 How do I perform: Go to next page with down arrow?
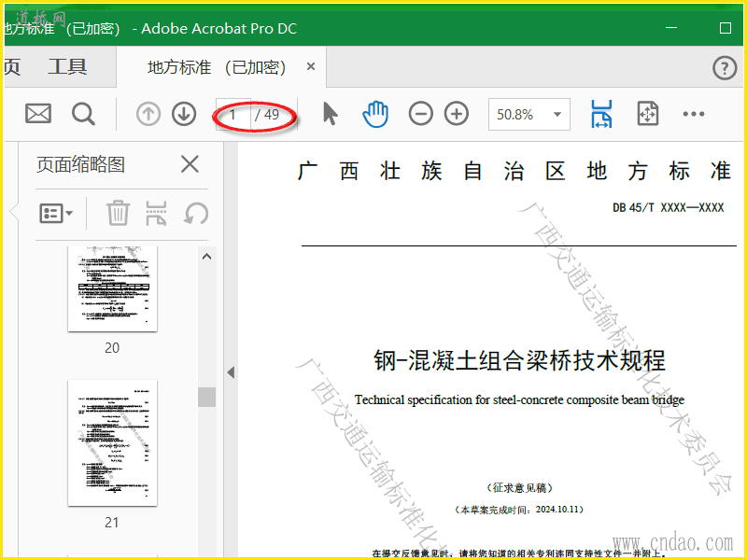pos(184,114)
